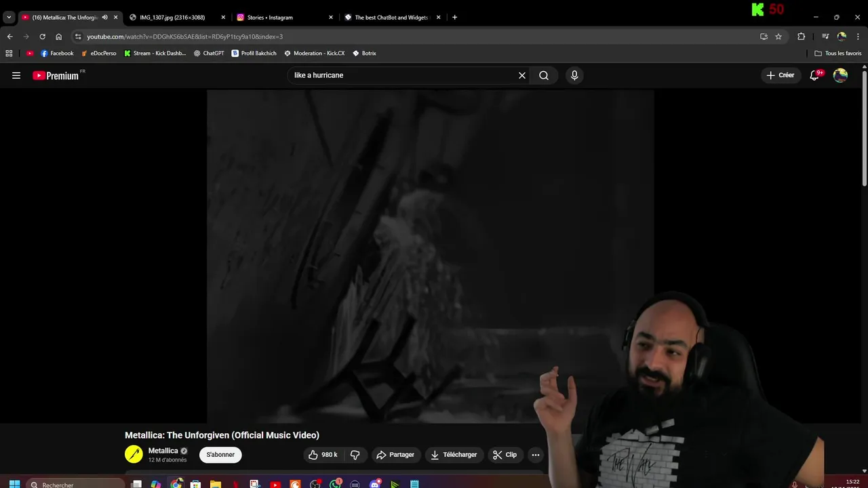Image resolution: width=868 pixels, height=488 pixels.
Task: Reload the YouTube page
Action: [x=42, y=37]
